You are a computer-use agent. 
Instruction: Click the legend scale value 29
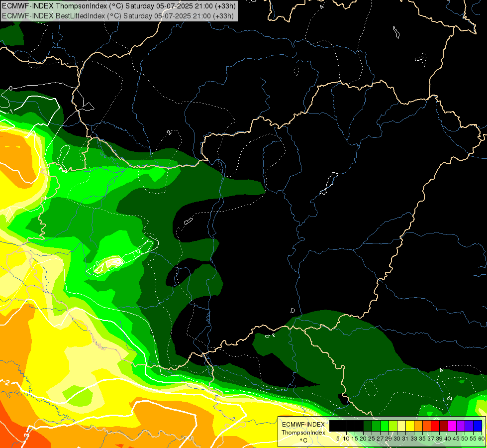point(389,439)
